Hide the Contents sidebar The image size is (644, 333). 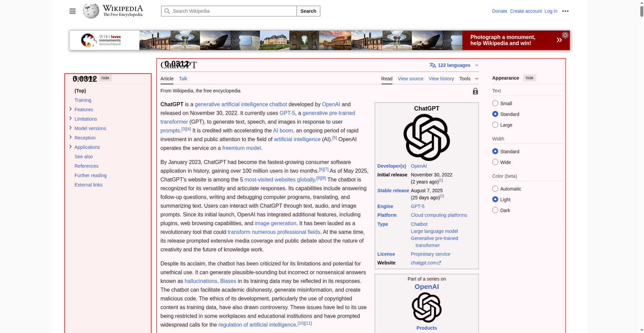[x=105, y=78]
